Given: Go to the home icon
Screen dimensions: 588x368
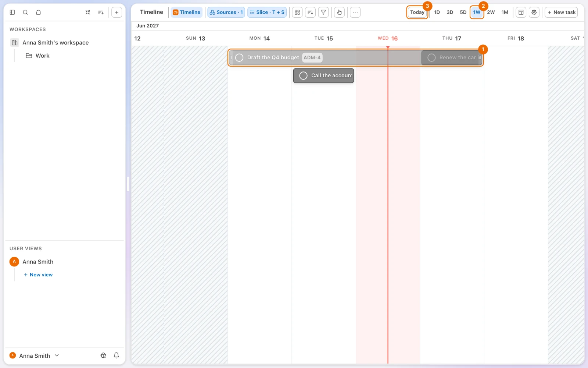Looking at the screenshot, I should [x=38, y=12].
